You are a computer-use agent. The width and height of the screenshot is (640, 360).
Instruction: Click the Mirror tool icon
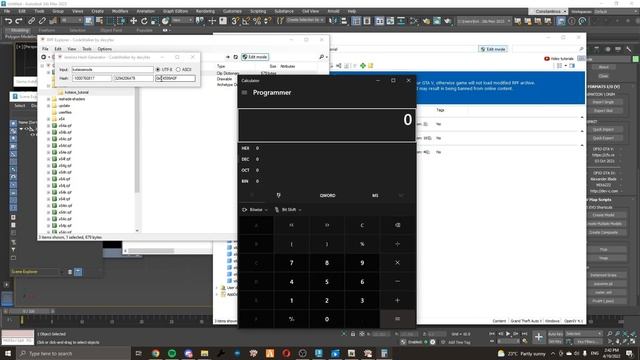[x=333, y=20]
